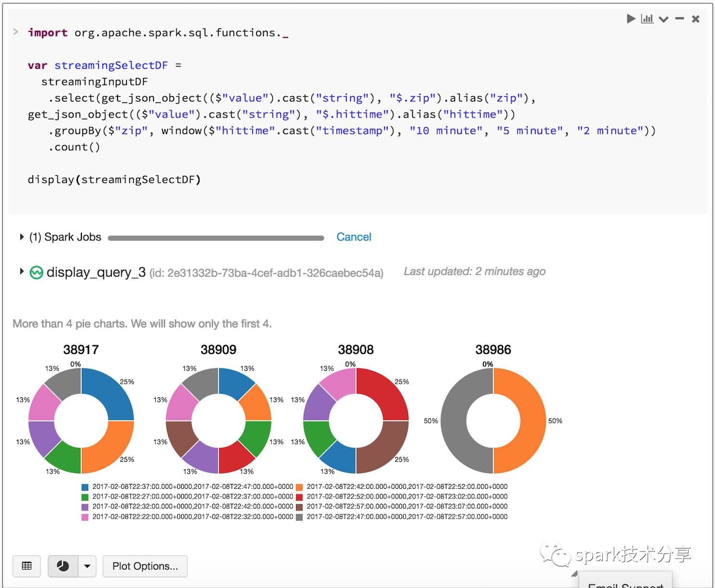715x588 pixels.
Task: Click green legend swatch for 22:27 window
Action: click(x=85, y=497)
